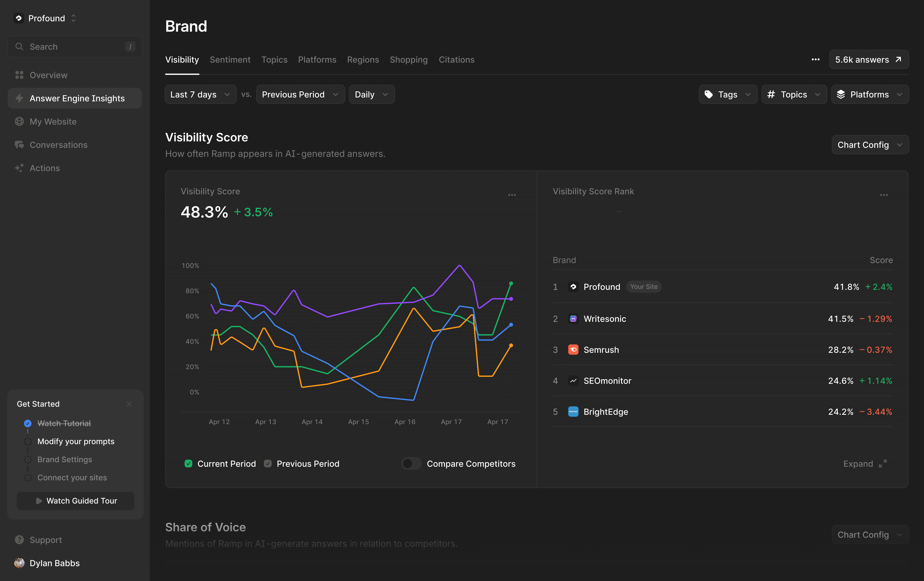
Task: Open My Website from sidebar
Action: coord(53,121)
